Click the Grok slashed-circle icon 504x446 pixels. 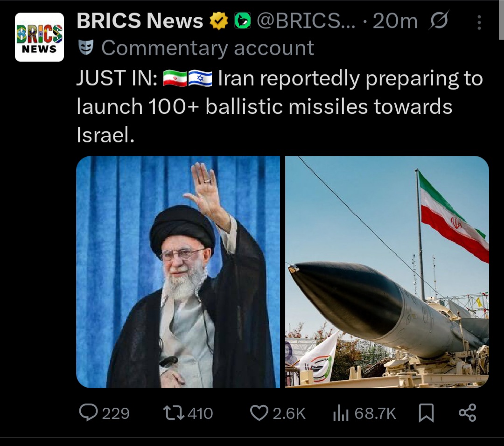pos(439,20)
